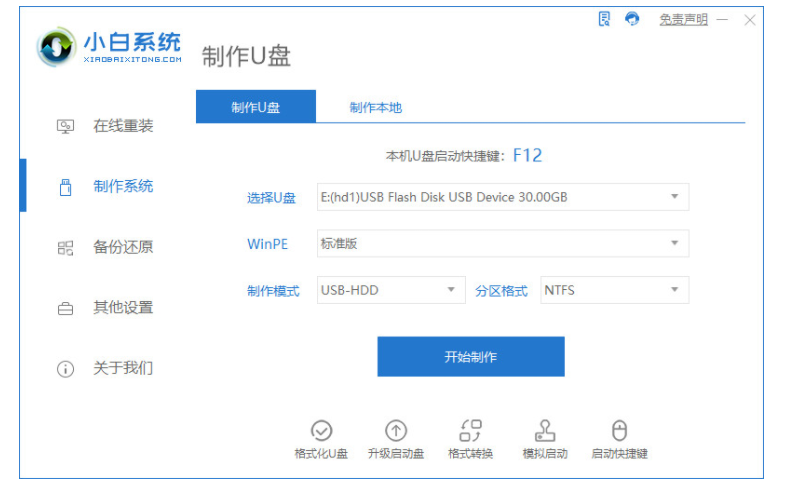The height and width of the screenshot is (499, 809).
Task: Launch the 模拟启动 icon
Action: click(x=545, y=430)
